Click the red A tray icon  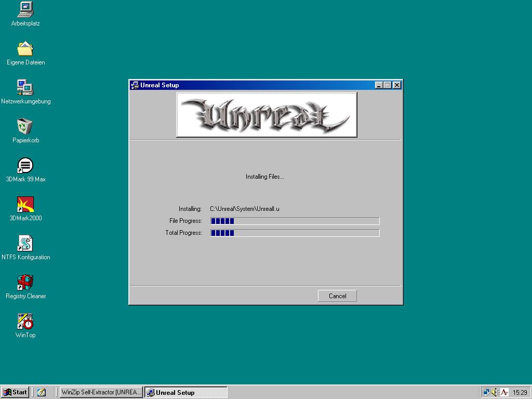tap(504, 392)
